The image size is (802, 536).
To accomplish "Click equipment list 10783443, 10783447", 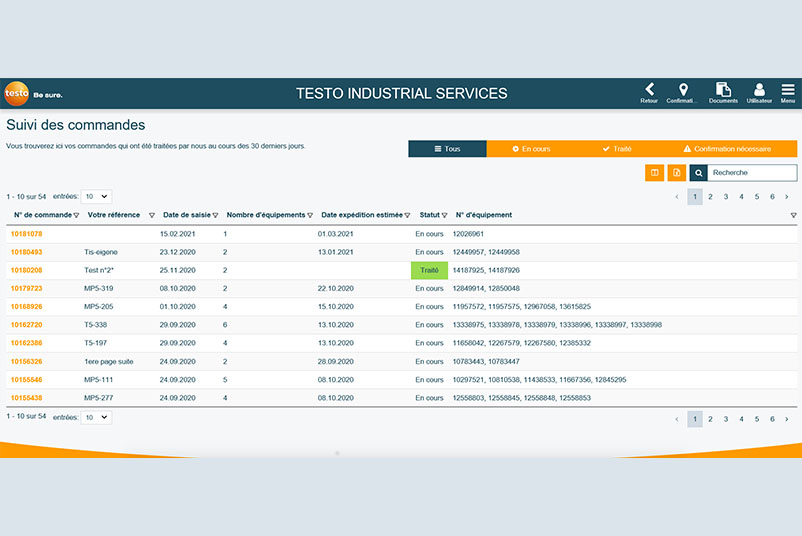I will [486, 362].
